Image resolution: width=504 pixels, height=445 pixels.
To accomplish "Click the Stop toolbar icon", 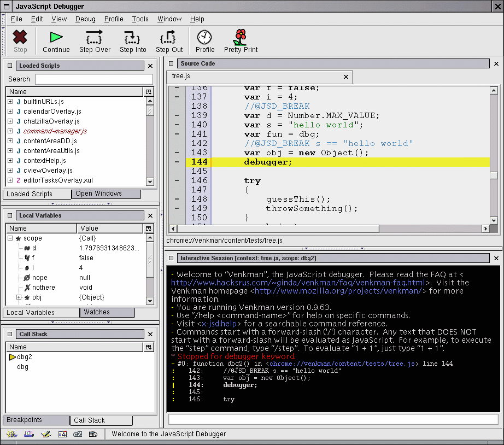I will (20, 37).
